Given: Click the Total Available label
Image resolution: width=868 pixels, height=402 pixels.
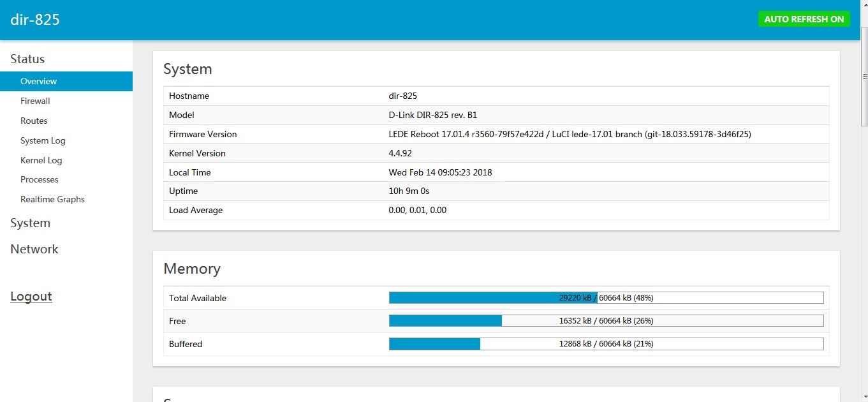Looking at the screenshot, I should (x=198, y=298).
